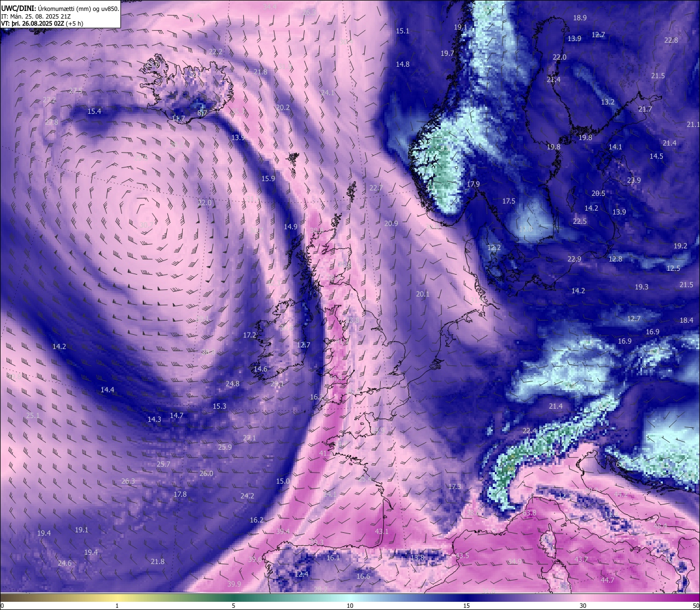The height and width of the screenshot is (610, 700).
Task: Click the map value 14.6
Action: [x=260, y=369]
